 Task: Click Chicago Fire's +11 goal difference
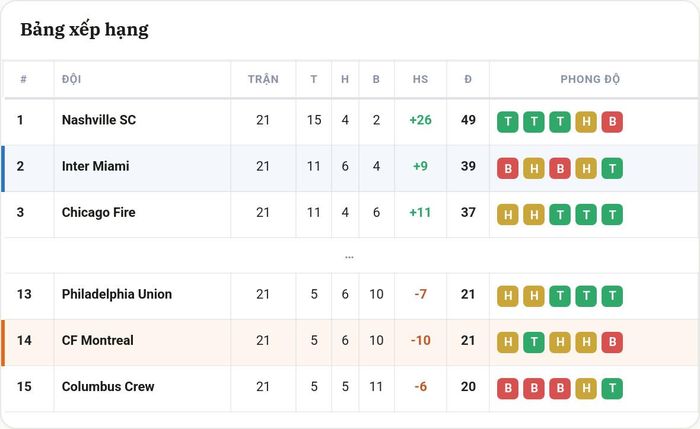[421, 212]
